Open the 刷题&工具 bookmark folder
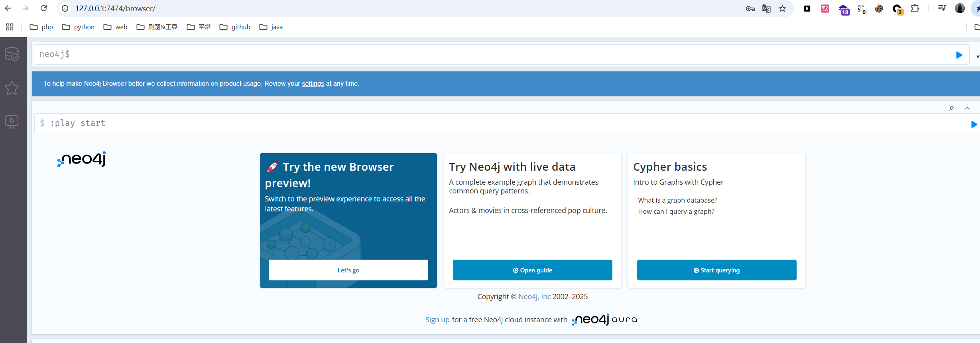This screenshot has height=343, width=980. tap(157, 27)
